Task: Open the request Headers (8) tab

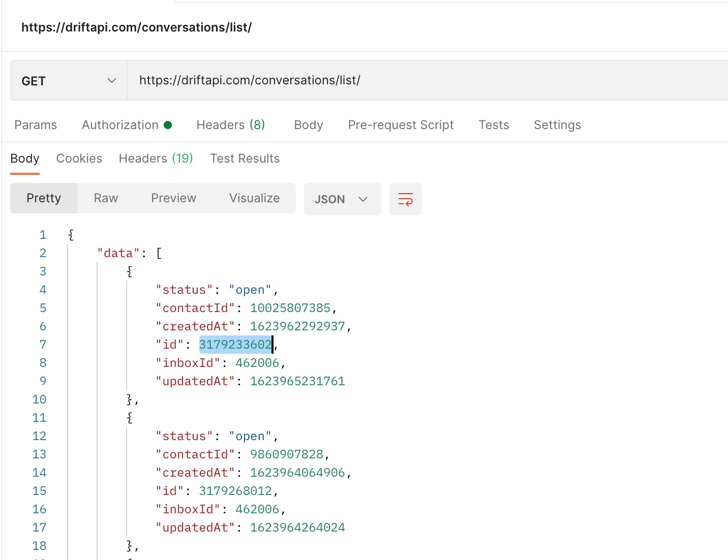Action: 231,125
